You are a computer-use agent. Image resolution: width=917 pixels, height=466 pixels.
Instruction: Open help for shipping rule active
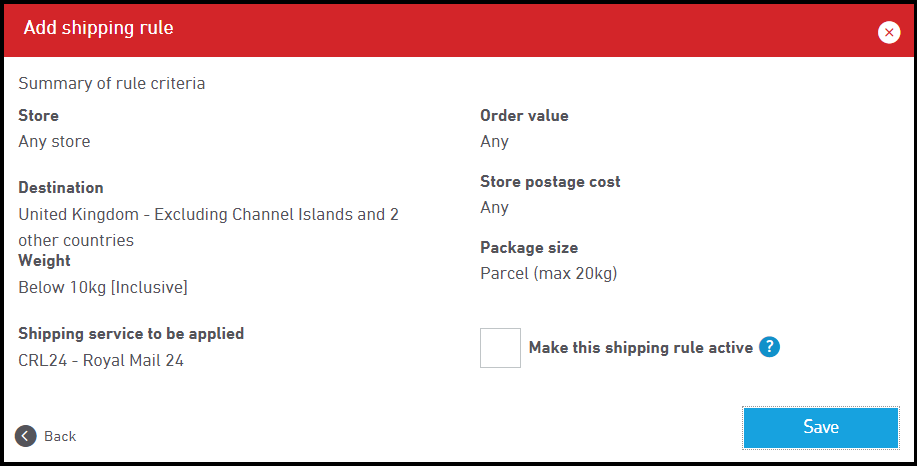pyautogui.click(x=768, y=347)
